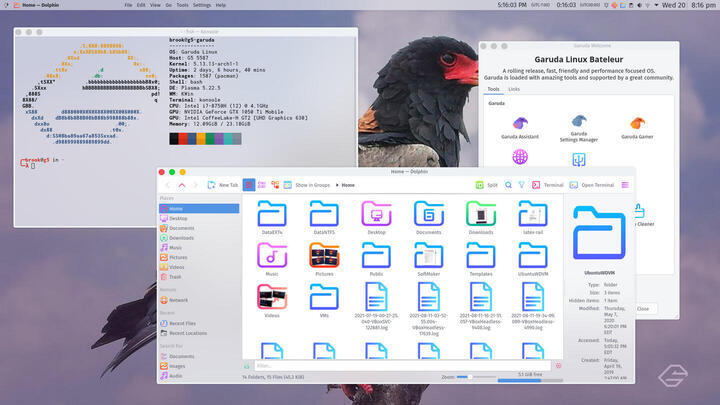Viewport: 720px width, 405px height.
Task: Select Pictures in Places sidebar
Action: [199, 258]
